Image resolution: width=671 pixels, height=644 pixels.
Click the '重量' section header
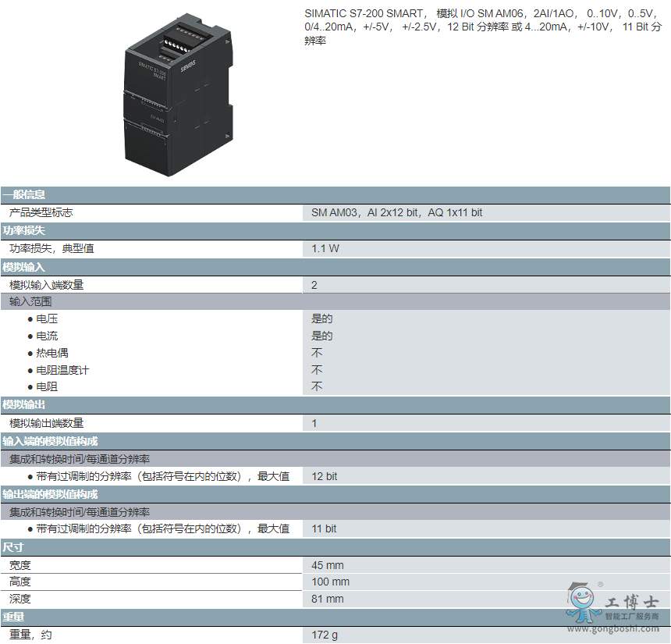(335, 617)
